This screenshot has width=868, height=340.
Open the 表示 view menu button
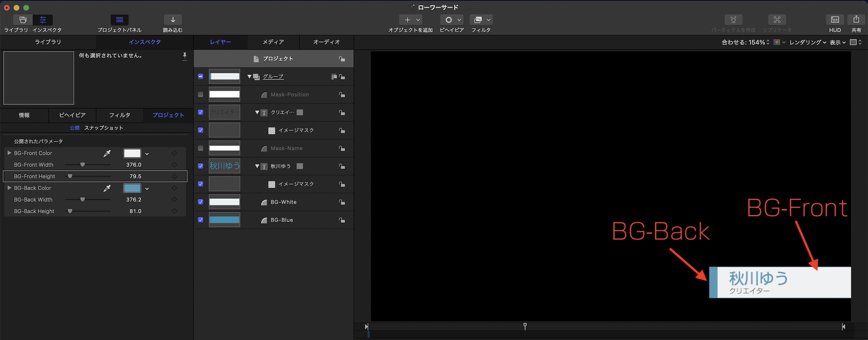pos(838,42)
